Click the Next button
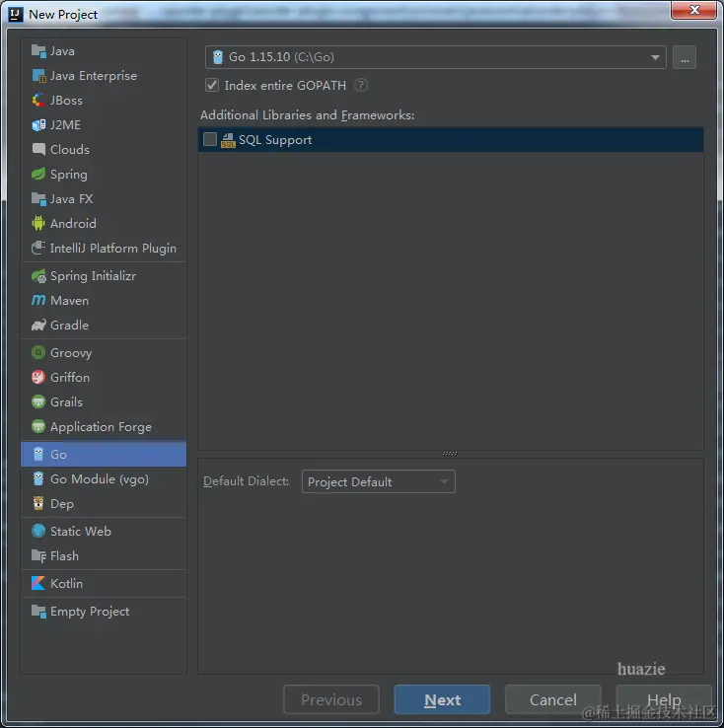Image resolution: width=724 pixels, height=728 pixels. [442, 699]
